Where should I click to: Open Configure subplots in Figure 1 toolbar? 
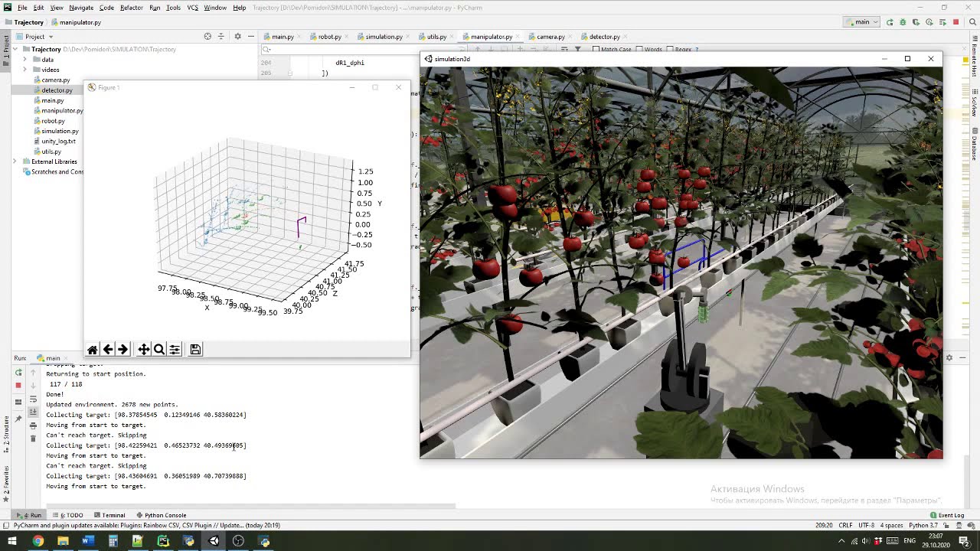point(175,350)
